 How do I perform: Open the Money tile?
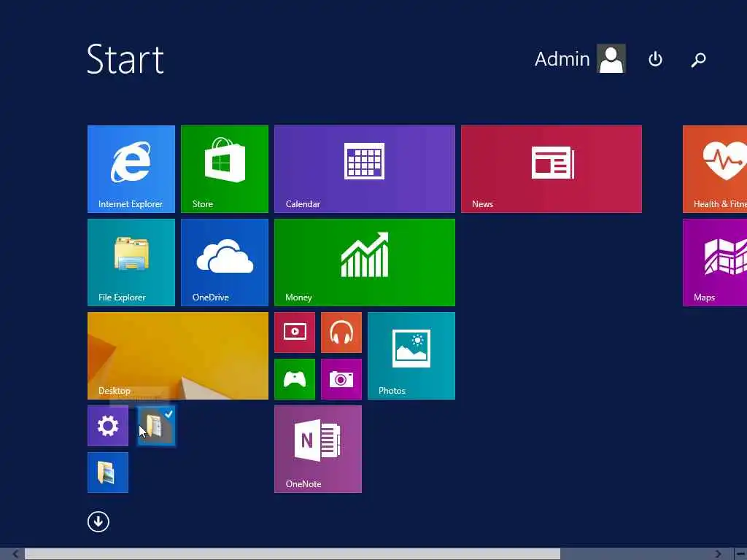click(x=365, y=262)
